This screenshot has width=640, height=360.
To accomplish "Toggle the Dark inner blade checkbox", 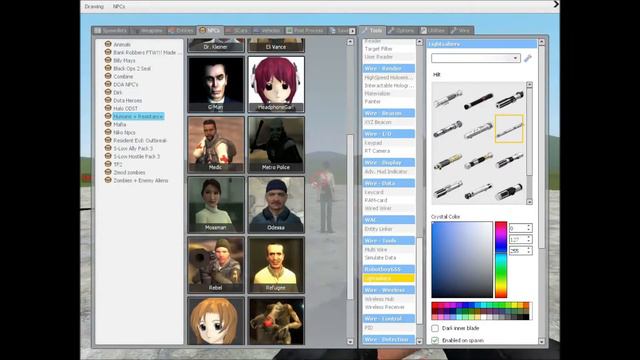I will (x=435, y=328).
